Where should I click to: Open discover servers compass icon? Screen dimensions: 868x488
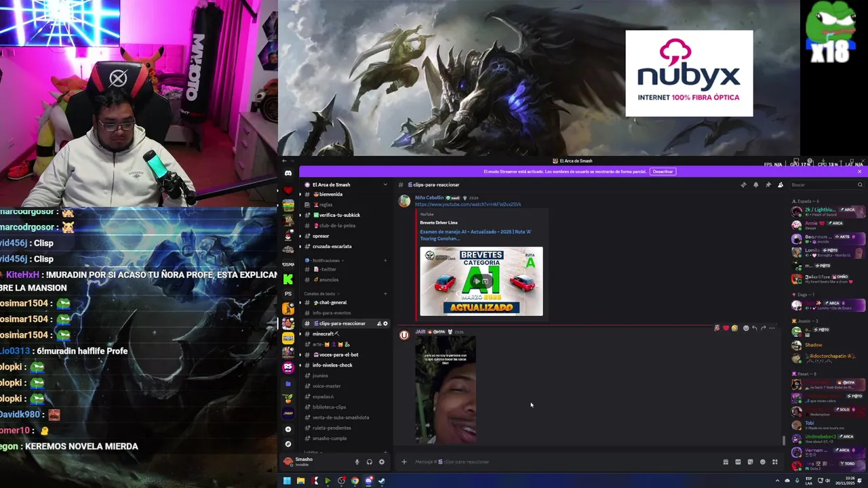pyautogui.click(x=288, y=444)
